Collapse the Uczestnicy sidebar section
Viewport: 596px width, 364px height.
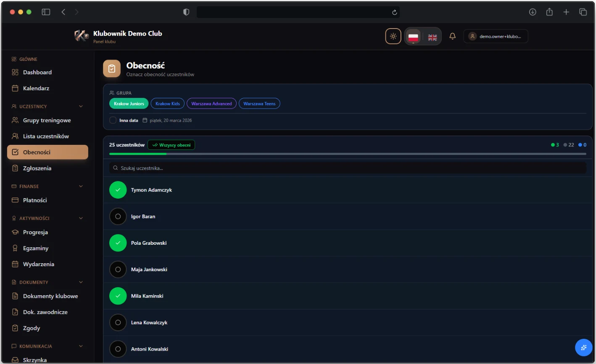click(x=81, y=107)
